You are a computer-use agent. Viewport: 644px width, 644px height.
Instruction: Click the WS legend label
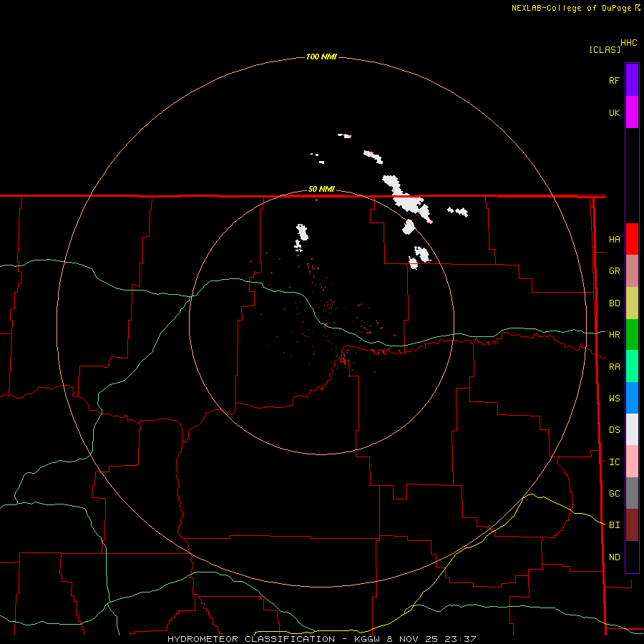(615, 399)
